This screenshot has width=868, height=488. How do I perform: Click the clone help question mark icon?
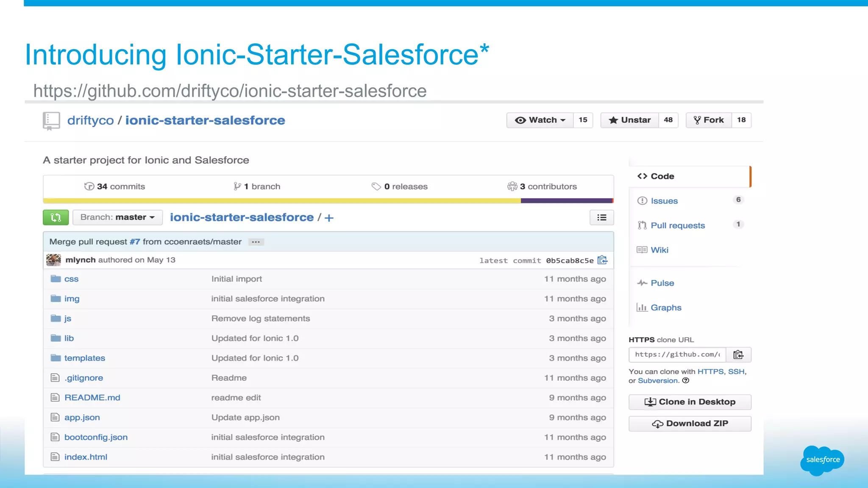coord(686,380)
